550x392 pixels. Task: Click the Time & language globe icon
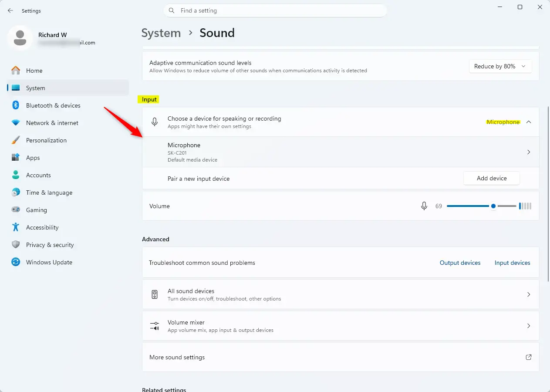click(x=16, y=193)
